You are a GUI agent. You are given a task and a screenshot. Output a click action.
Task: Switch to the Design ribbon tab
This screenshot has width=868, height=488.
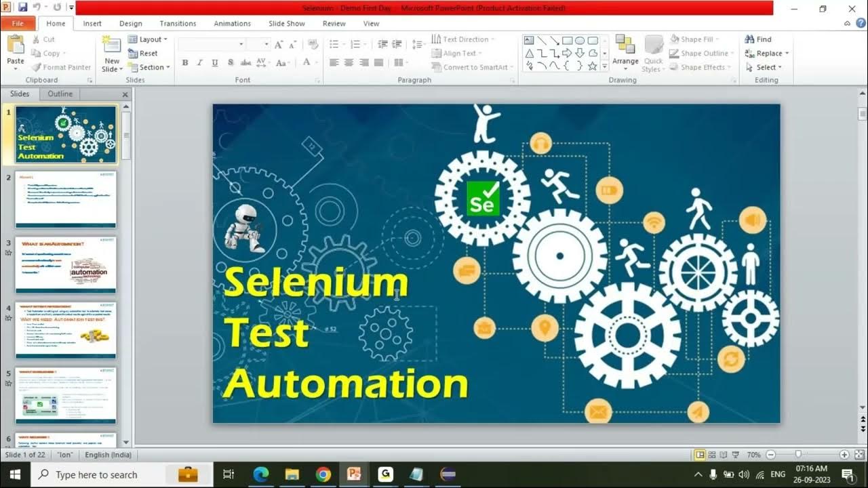pyautogui.click(x=131, y=23)
